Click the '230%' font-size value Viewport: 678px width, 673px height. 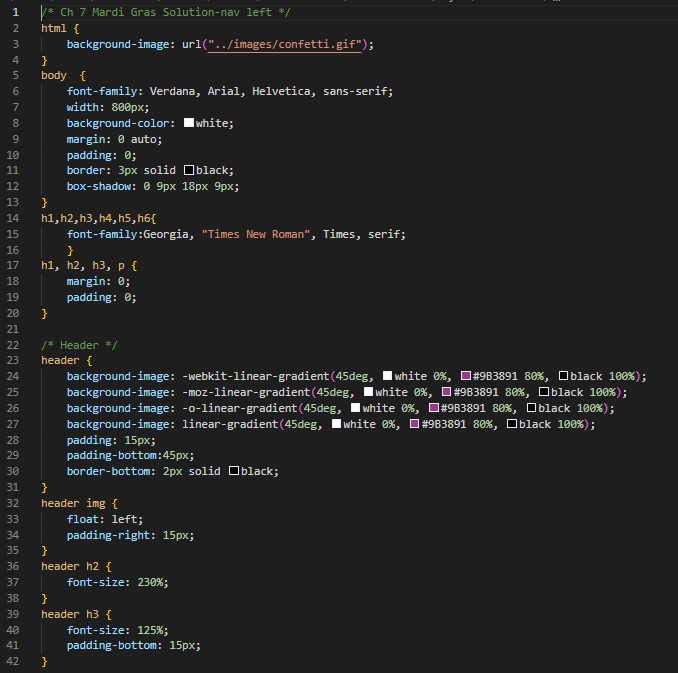tap(150, 582)
